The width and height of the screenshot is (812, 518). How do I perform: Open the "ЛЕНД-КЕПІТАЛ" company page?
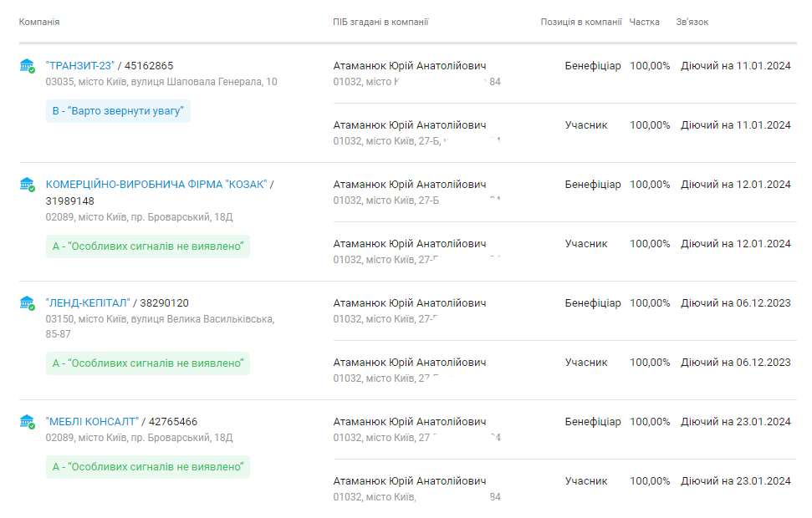point(87,303)
